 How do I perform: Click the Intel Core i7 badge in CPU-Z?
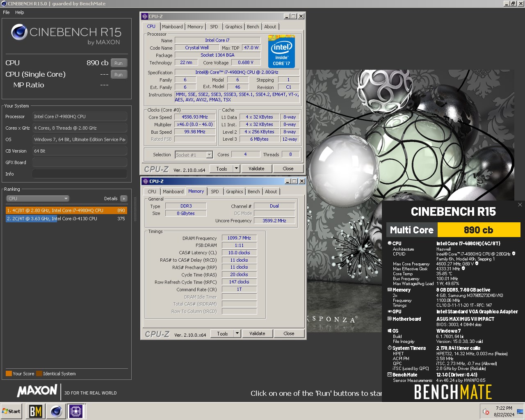(281, 51)
